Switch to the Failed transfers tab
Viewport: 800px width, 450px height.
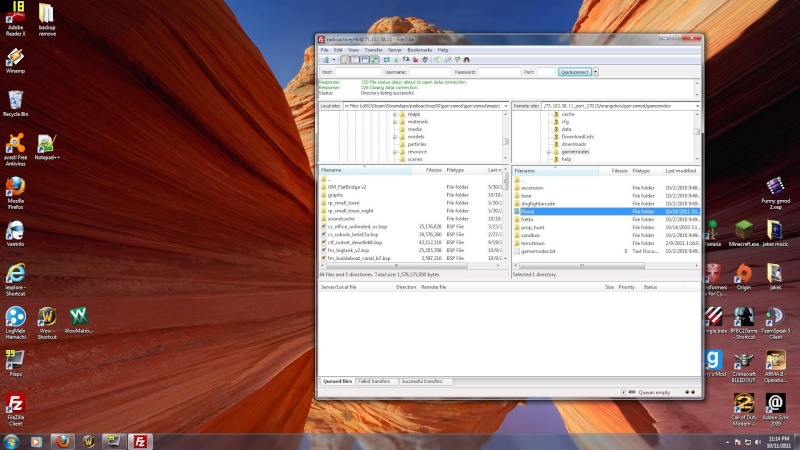(x=375, y=381)
